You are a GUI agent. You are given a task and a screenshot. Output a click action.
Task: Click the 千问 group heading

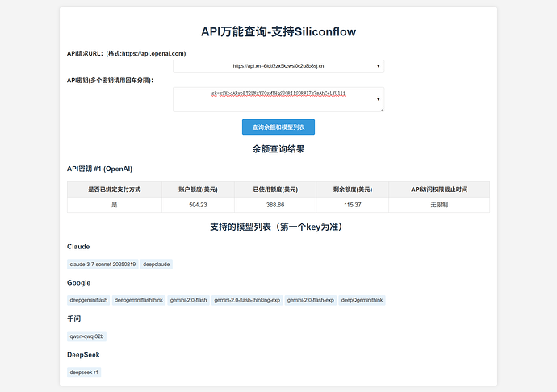[74, 319]
